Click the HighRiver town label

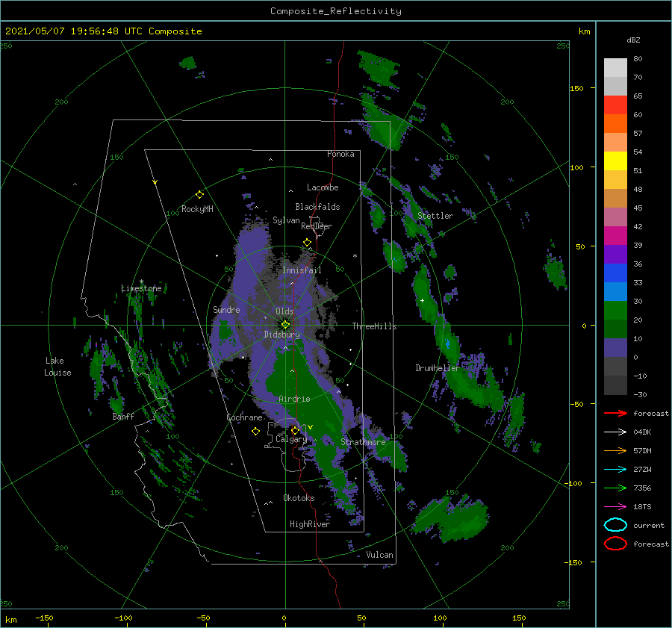point(310,524)
